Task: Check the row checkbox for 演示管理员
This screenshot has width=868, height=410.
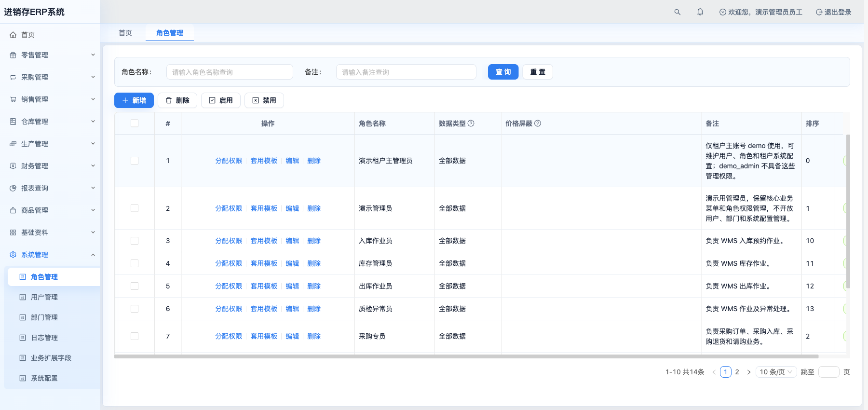Action: [x=135, y=208]
